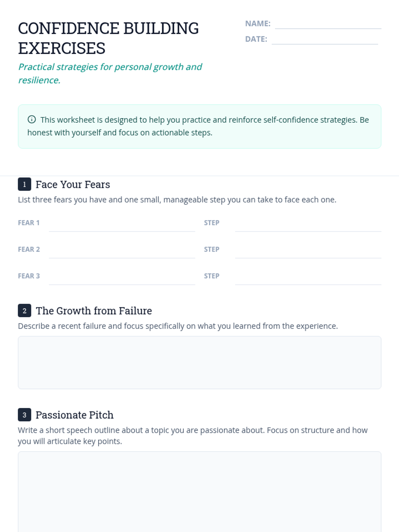The image size is (399, 532).
Task: Click into the Fear 1 field
Action: [x=122, y=225]
